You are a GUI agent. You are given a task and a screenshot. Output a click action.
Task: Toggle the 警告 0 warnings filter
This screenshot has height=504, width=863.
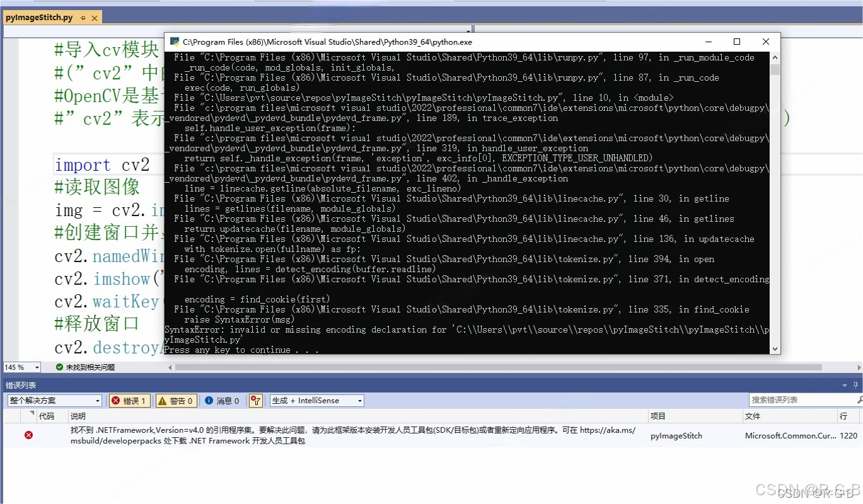[x=175, y=401]
